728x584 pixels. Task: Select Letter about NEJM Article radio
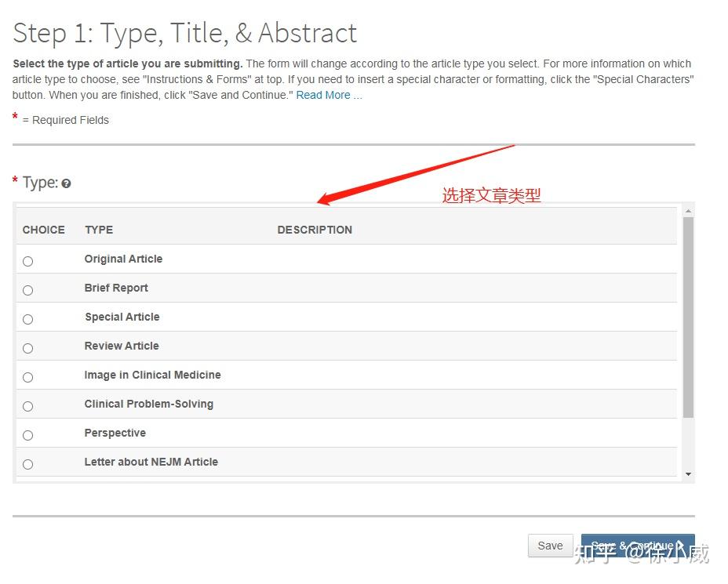[x=28, y=464]
